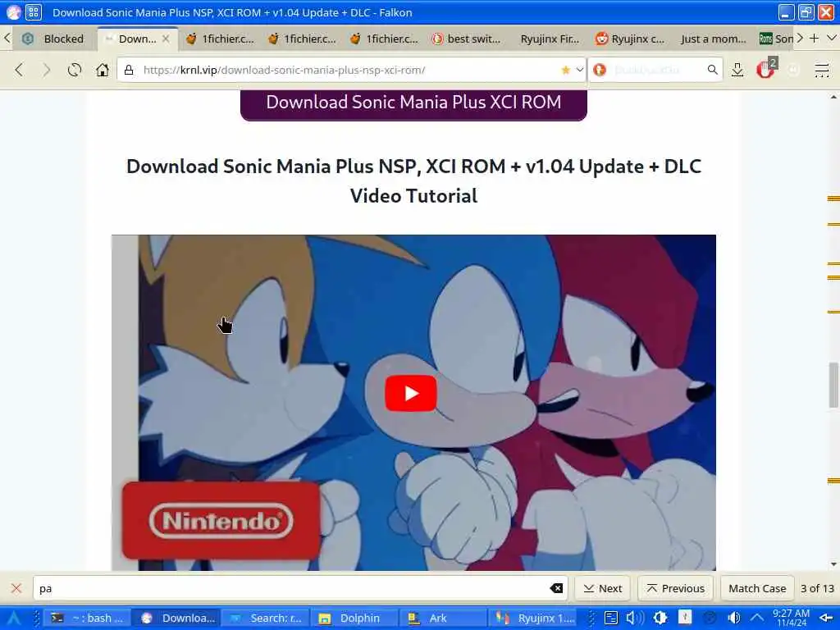Screen dimensions: 840x630
Task: Open the clipboard tray icon
Action: click(610, 619)
